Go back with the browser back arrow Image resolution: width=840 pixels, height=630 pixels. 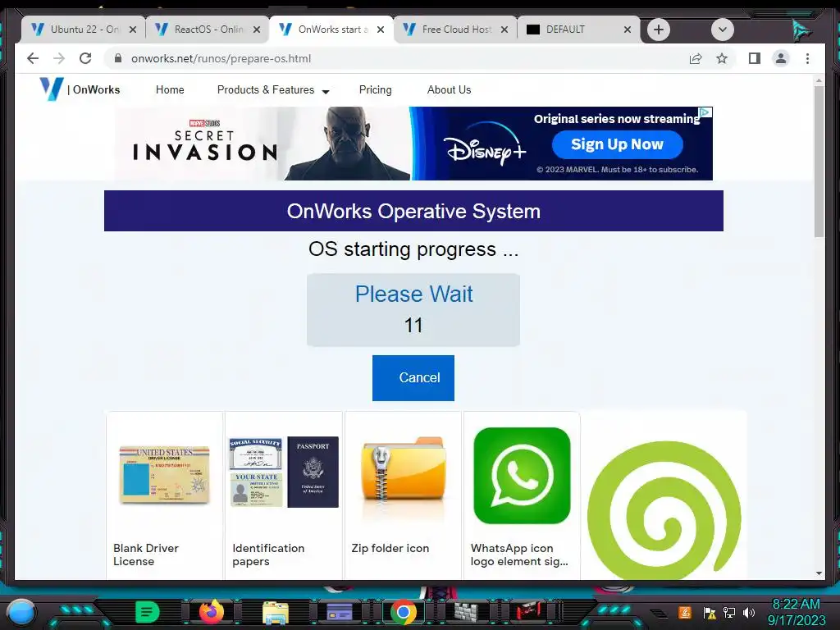[33, 58]
